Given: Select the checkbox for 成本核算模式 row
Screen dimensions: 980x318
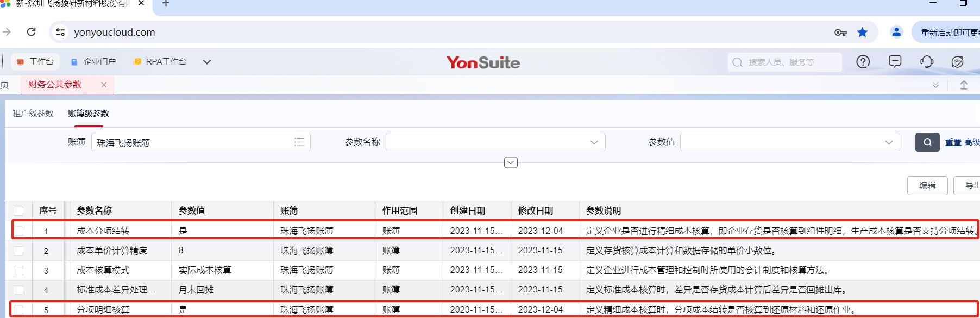Looking at the screenshot, I should point(19,270).
